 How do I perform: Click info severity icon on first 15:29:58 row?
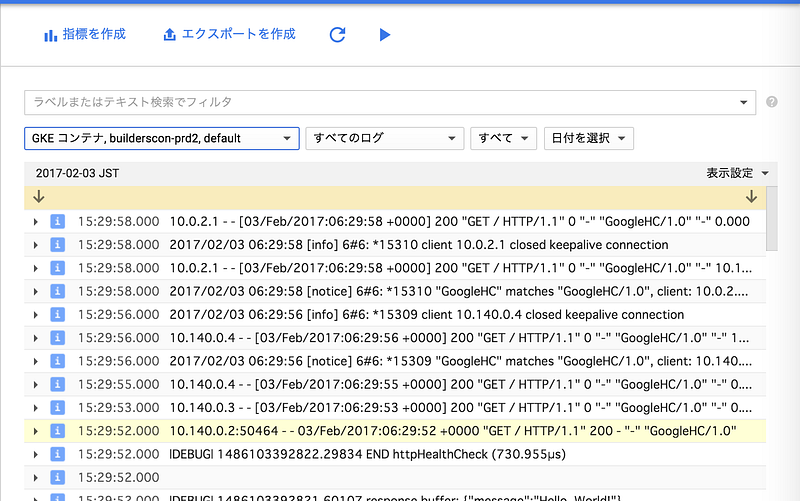click(57, 221)
